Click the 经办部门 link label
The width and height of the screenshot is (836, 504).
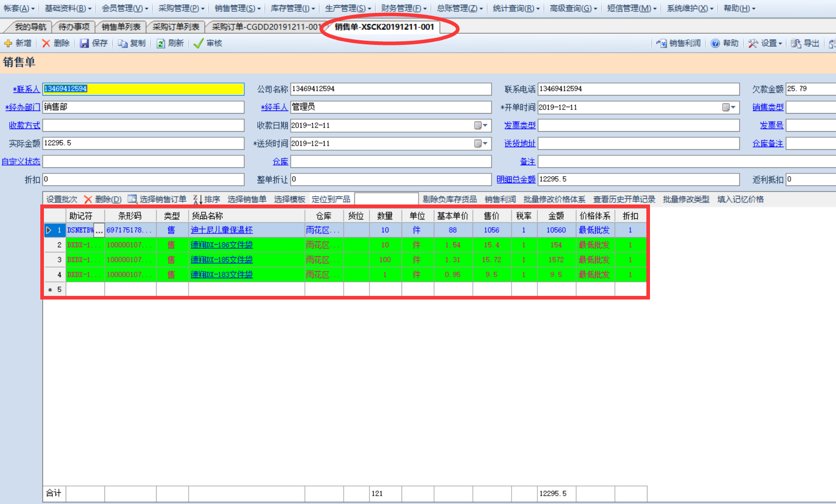pyautogui.click(x=23, y=107)
